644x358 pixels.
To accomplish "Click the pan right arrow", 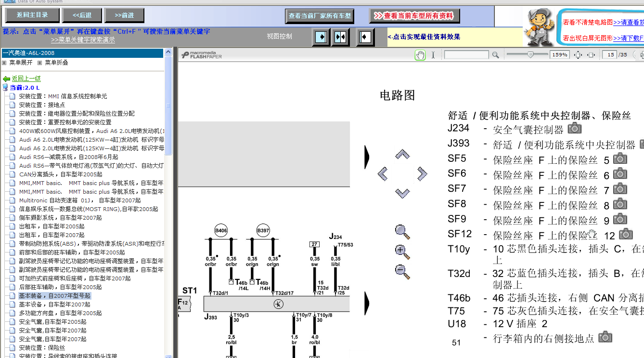I will point(422,173).
